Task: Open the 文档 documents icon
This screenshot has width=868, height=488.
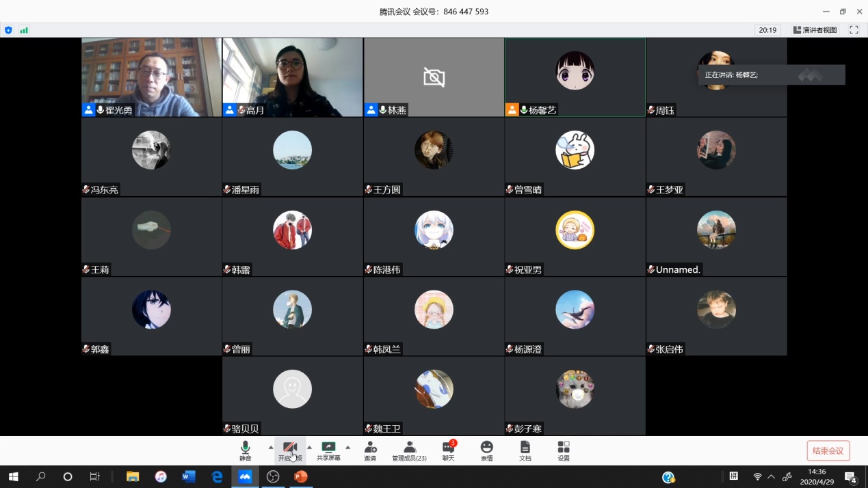Action: 525,450
